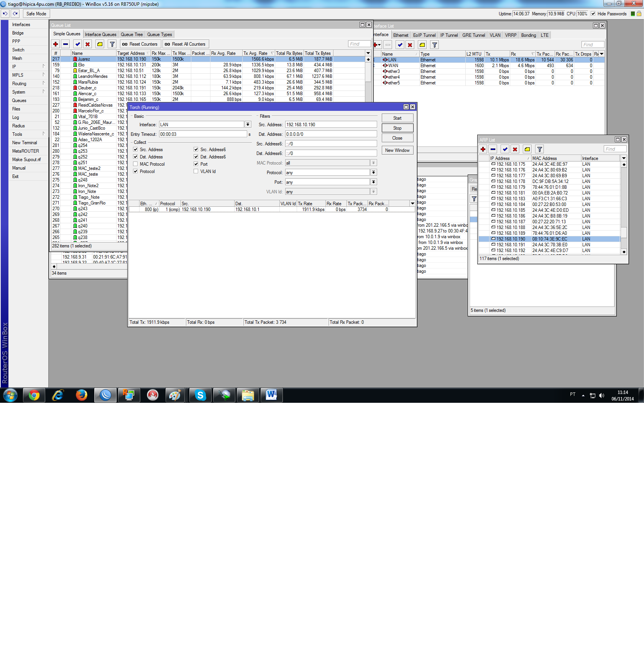Click Stop button in Torch window
Screen dimensions: 644x646
[398, 128]
